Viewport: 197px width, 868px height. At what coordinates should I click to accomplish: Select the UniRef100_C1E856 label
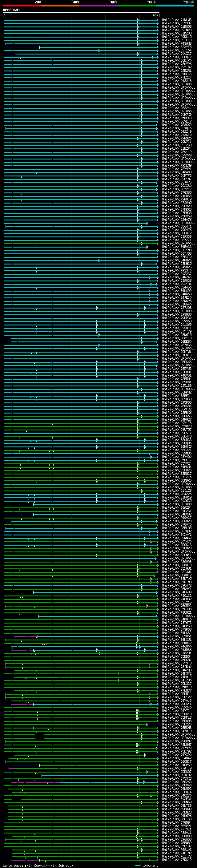pyautogui.click(x=177, y=26)
